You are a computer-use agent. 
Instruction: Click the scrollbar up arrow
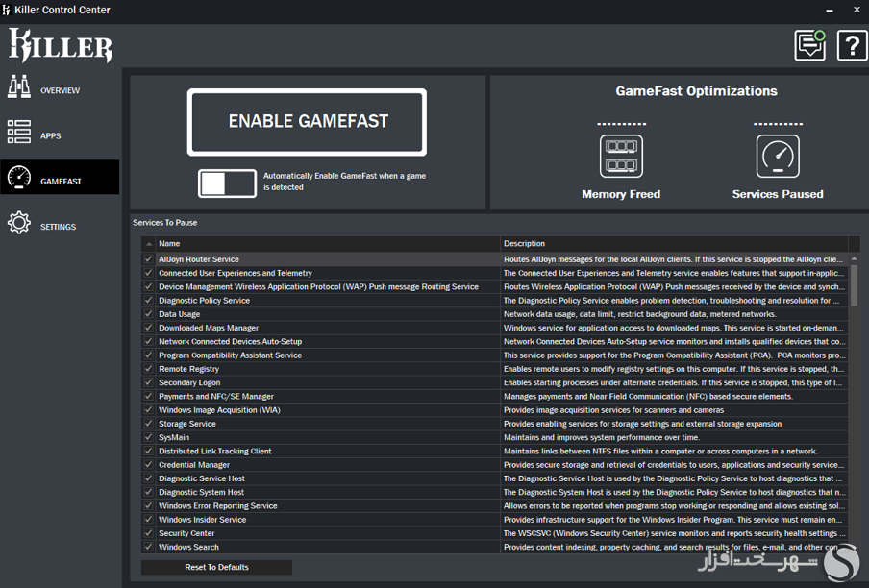tap(854, 258)
